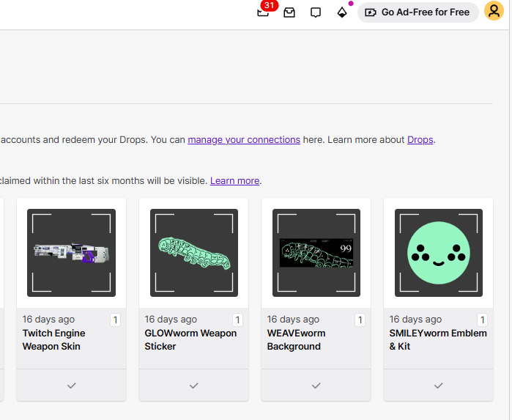Click the inbox tray icon
Screen dimensions: 512x420
289,12
